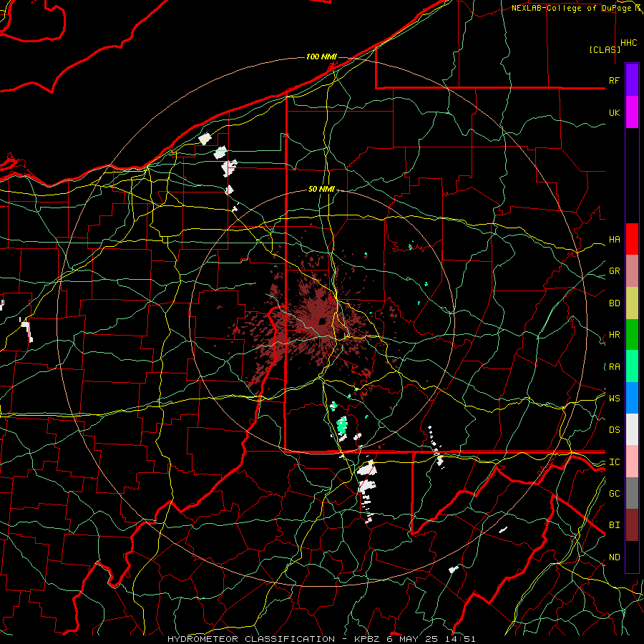Click the 'RF' legend label
This screenshot has width=644, height=644.
[614, 80]
